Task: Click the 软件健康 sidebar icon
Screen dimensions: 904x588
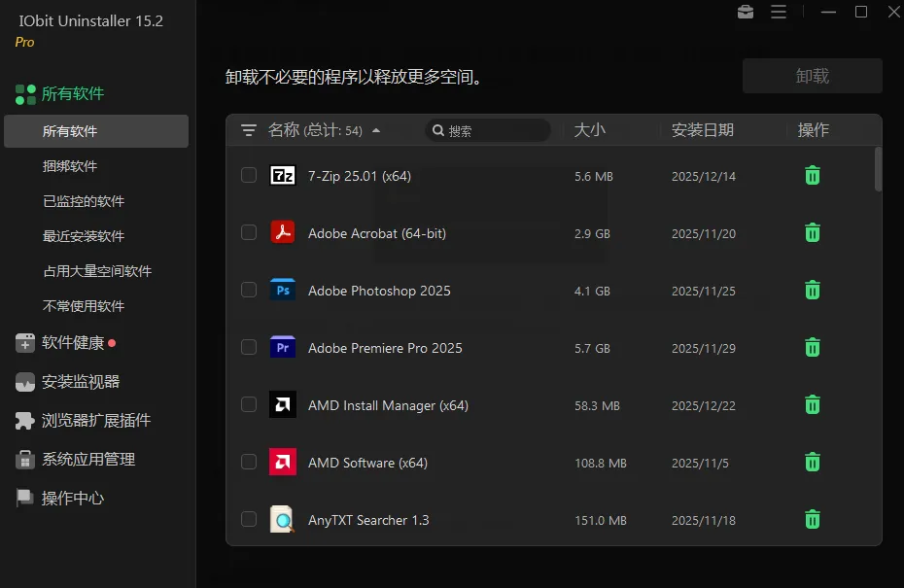Action: pyautogui.click(x=25, y=342)
